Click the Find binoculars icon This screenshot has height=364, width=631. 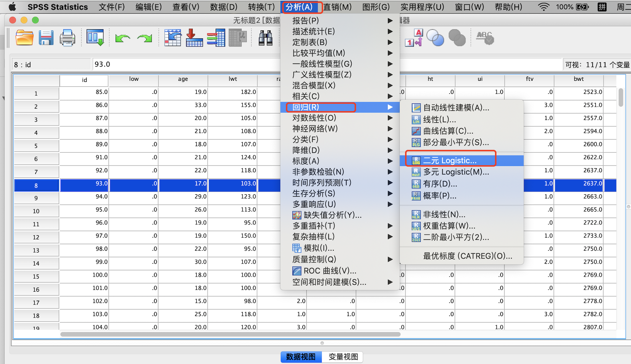[x=265, y=38]
